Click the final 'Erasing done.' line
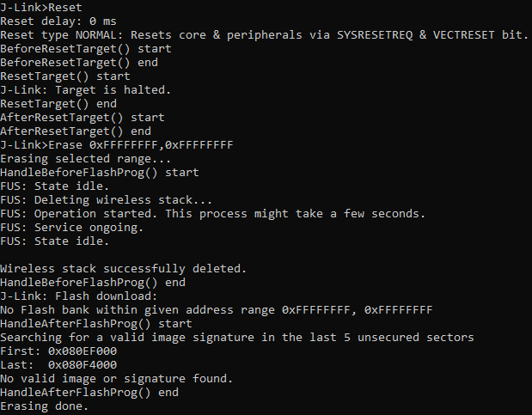Image resolution: width=532 pixels, height=415 pixels. tap(45, 406)
